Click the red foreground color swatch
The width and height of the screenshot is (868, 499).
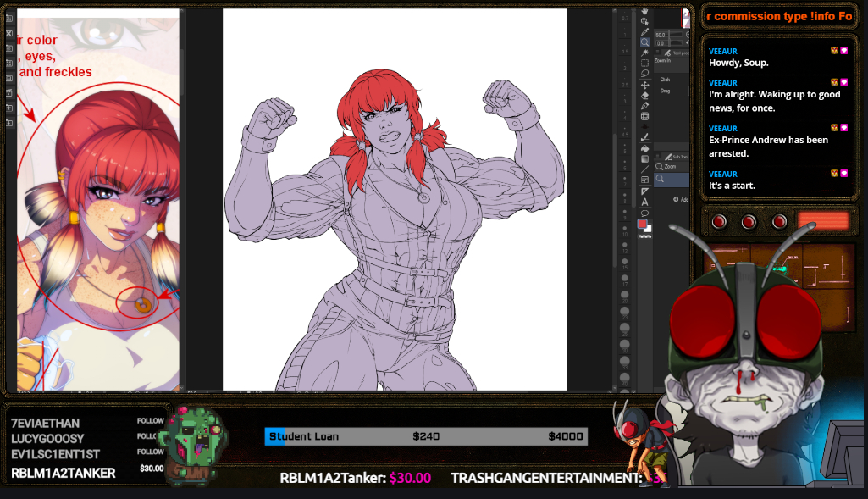pyautogui.click(x=643, y=225)
